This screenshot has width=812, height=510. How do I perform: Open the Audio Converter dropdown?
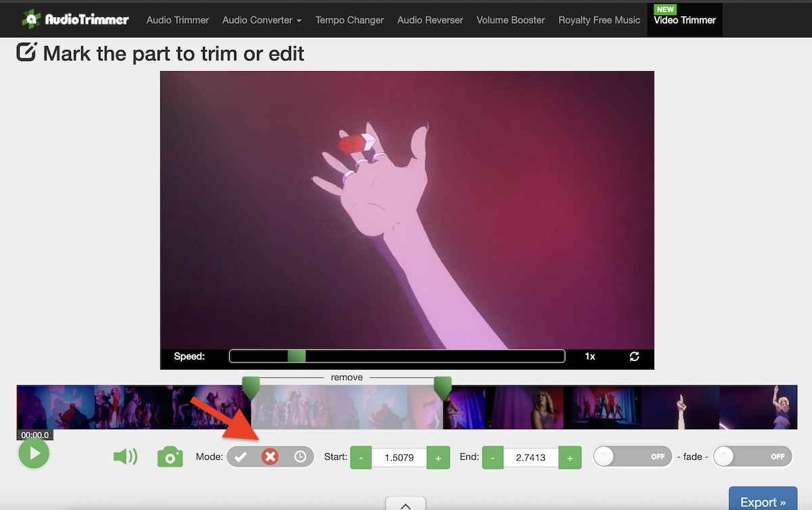(x=262, y=20)
